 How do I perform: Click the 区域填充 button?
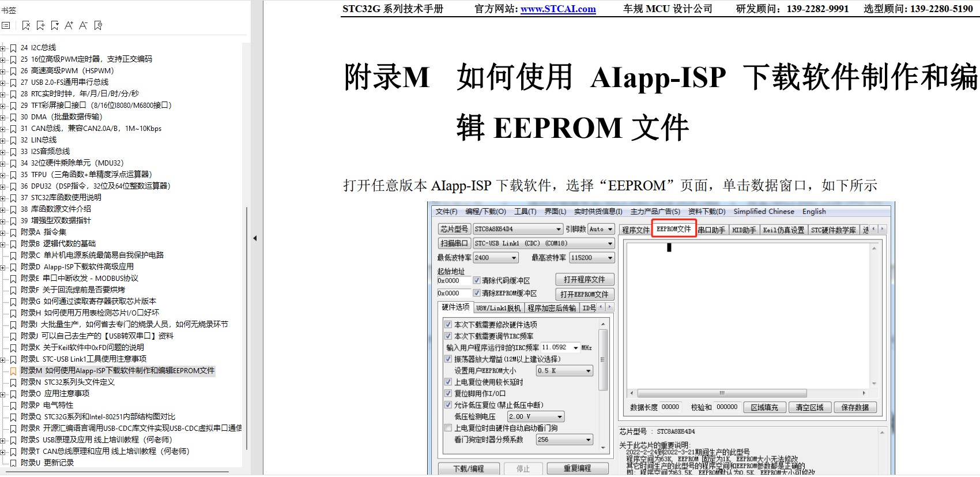click(x=764, y=407)
